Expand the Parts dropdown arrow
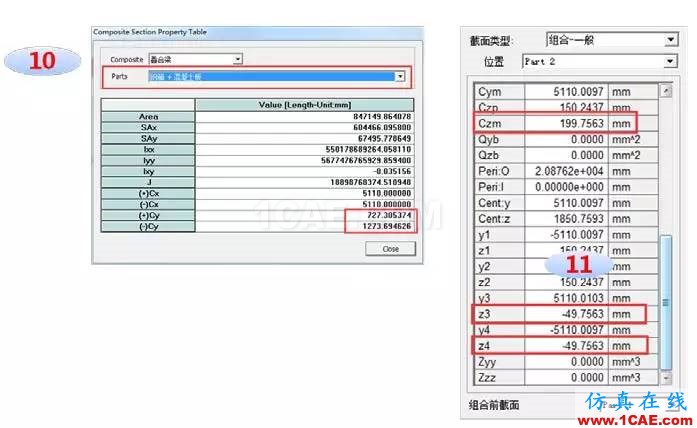Screen dimensions: 697x428 point(400,76)
